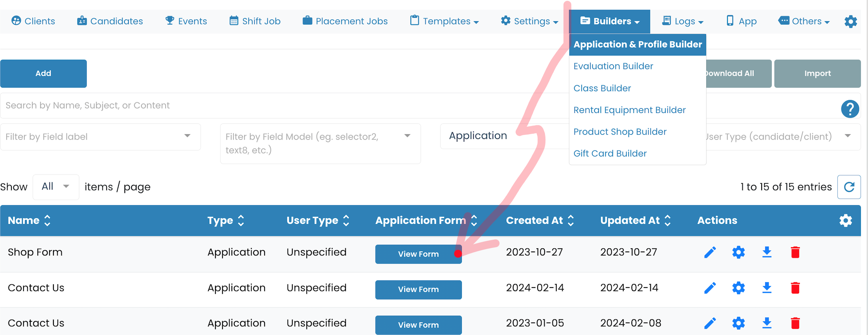Open the items per page All dropdown
Viewport: 868px width, 335px height.
tap(56, 187)
